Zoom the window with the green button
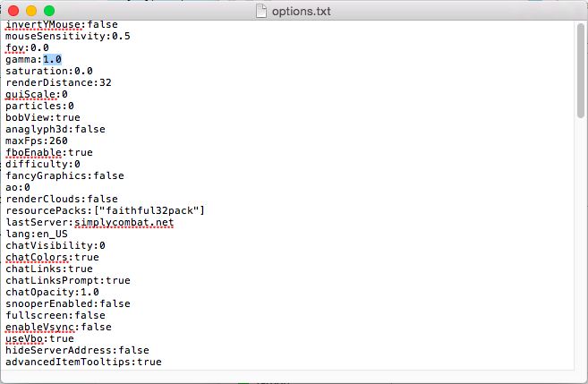 point(49,10)
